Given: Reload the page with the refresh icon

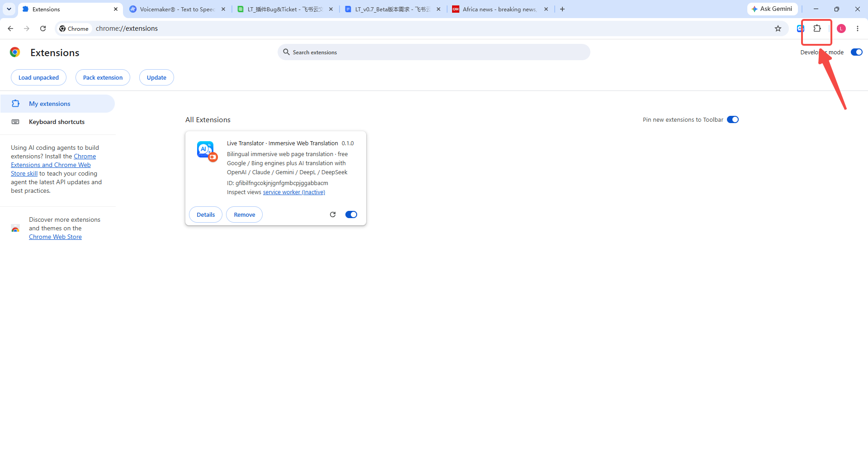Looking at the screenshot, I should click(43, 29).
